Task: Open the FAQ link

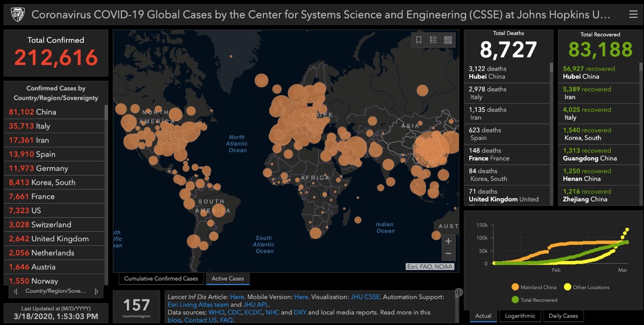Action: pyautogui.click(x=226, y=320)
